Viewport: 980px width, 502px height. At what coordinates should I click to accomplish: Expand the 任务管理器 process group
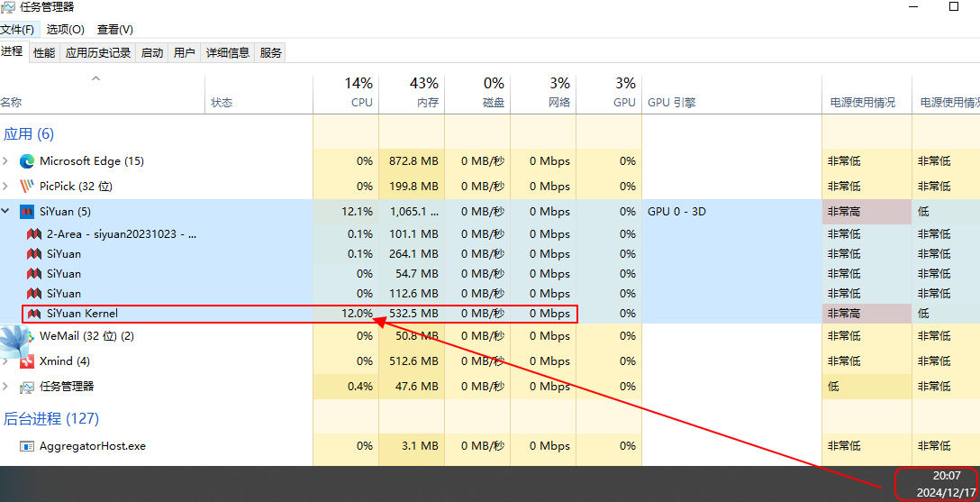coord(5,387)
